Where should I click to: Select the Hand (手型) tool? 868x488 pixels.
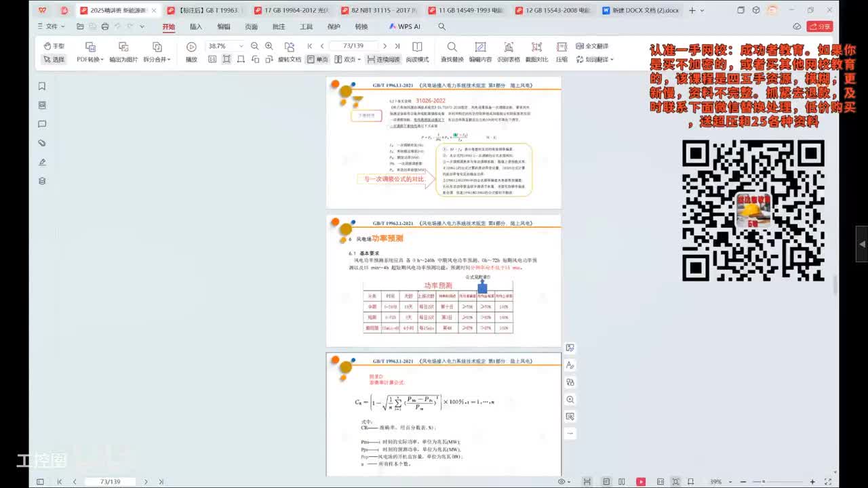point(54,46)
